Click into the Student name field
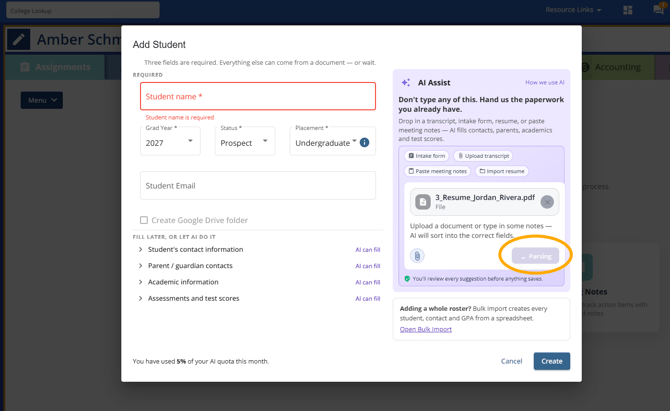Image resolution: width=670 pixels, height=411 pixels. pyautogui.click(x=258, y=96)
